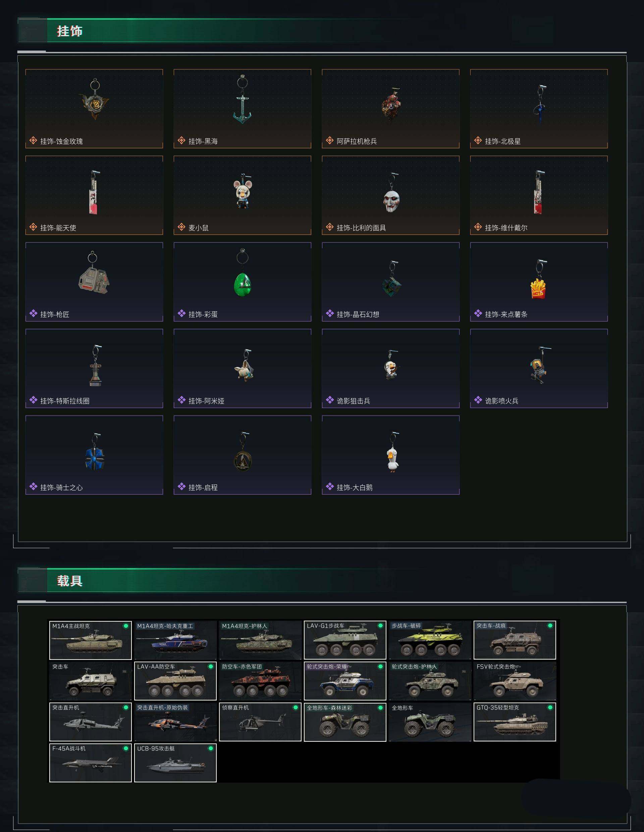The image size is (644, 832).
Task: Select the 步战车-破碎 vehicle skin
Action: pos(430,640)
